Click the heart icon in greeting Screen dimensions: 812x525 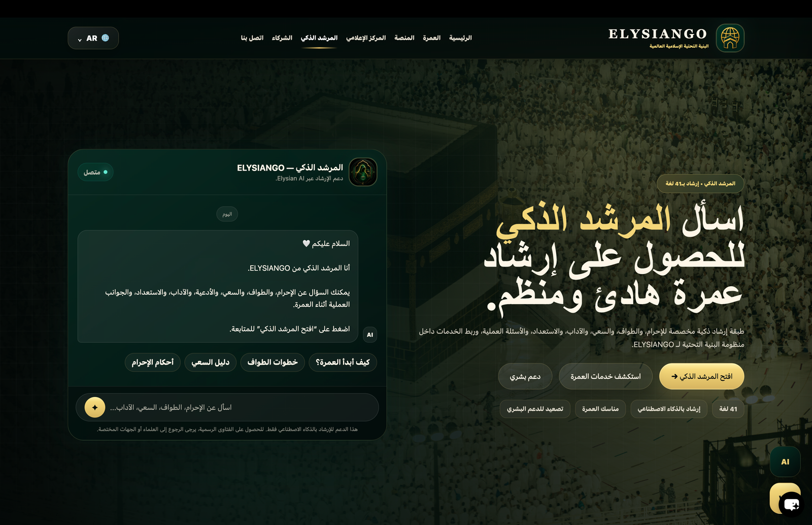pyautogui.click(x=306, y=244)
